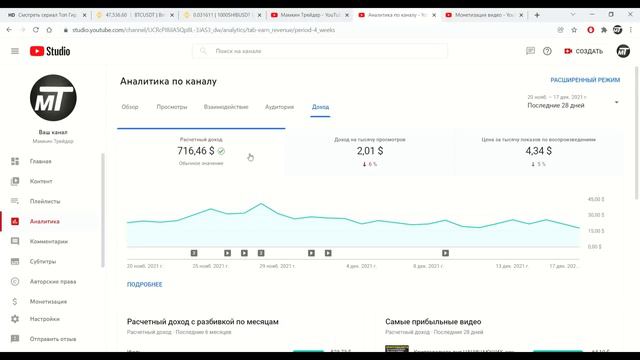Click the Монетизация dollar icon
The height and width of the screenshot is (360, 640).
15,301
